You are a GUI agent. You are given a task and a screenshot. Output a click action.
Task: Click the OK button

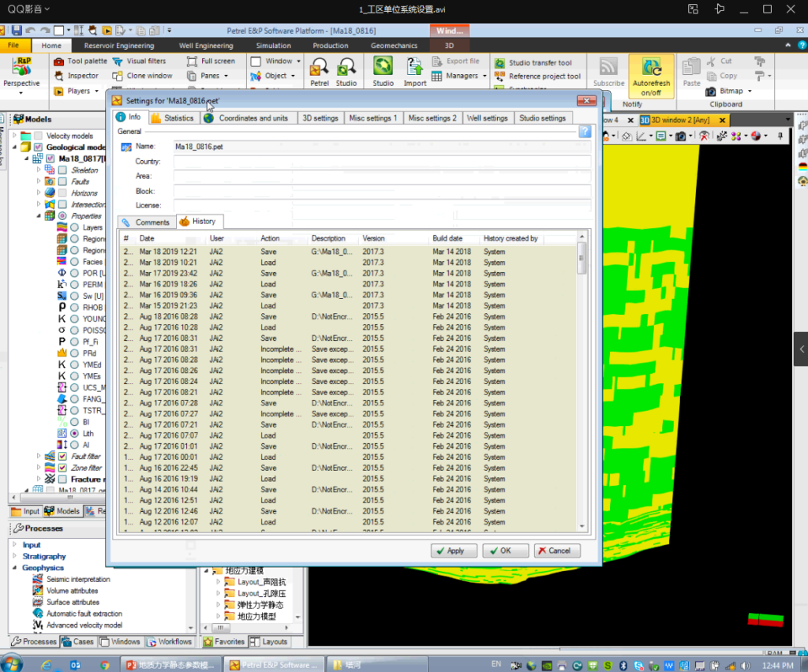505,551
